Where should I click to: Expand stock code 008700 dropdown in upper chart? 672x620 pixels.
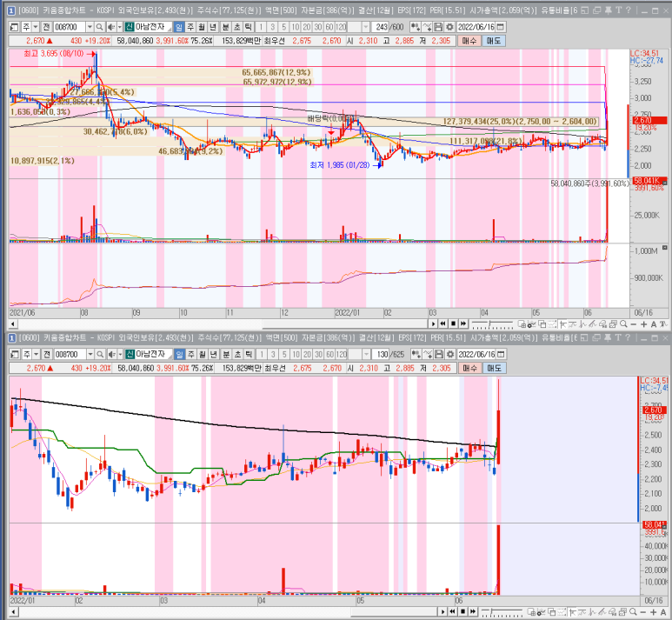90,27
